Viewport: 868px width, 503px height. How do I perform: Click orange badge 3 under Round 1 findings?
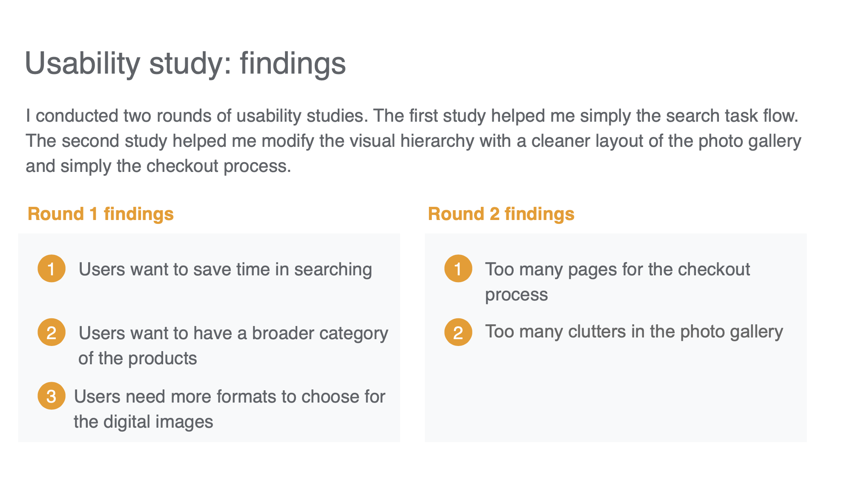coord(52,396)
